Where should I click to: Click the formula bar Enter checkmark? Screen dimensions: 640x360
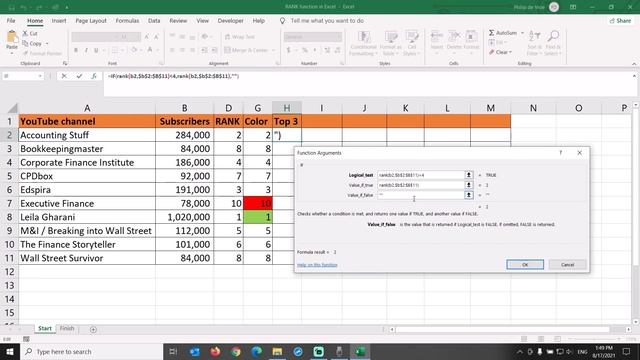point(79,76)
